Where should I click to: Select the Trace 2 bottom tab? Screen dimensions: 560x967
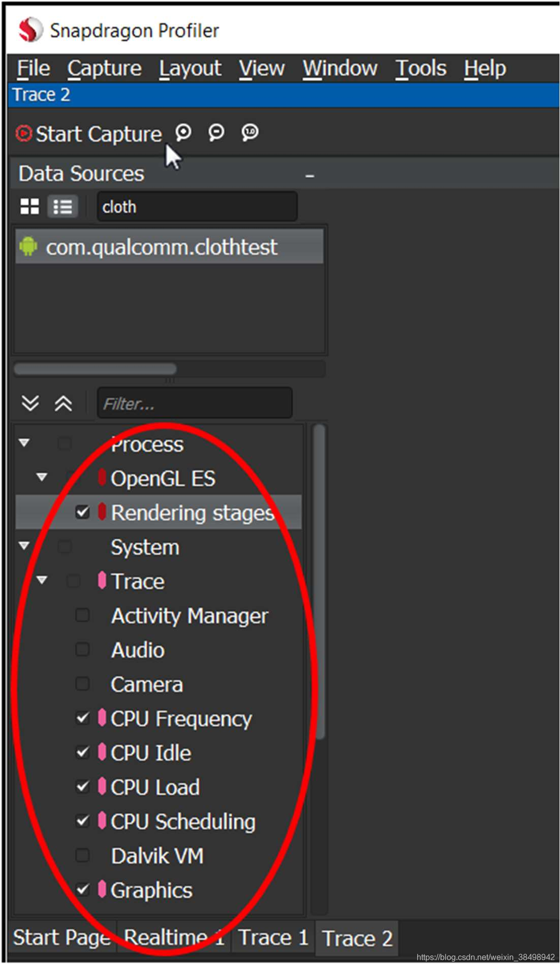pos(357,939)
